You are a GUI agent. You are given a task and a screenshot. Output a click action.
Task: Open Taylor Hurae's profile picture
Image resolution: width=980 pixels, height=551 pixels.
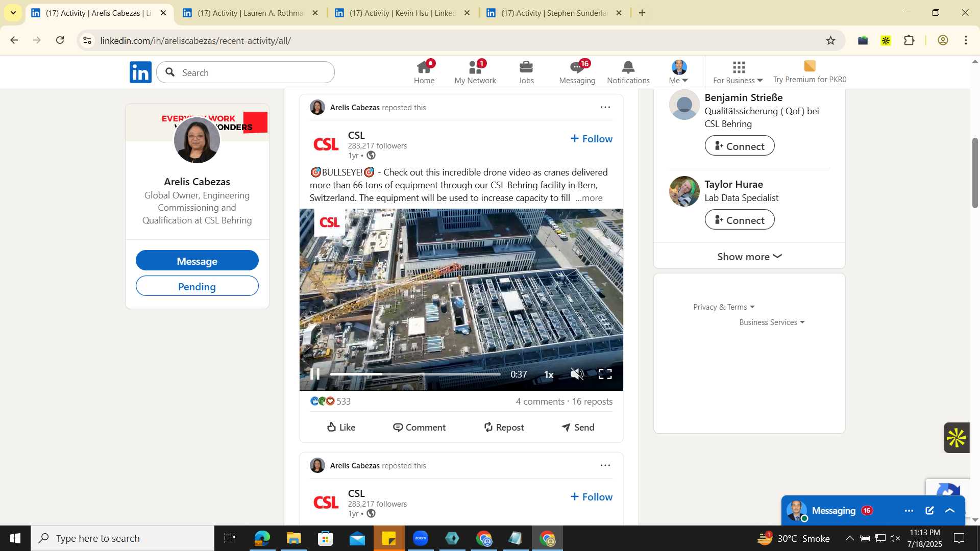[684, 191]
